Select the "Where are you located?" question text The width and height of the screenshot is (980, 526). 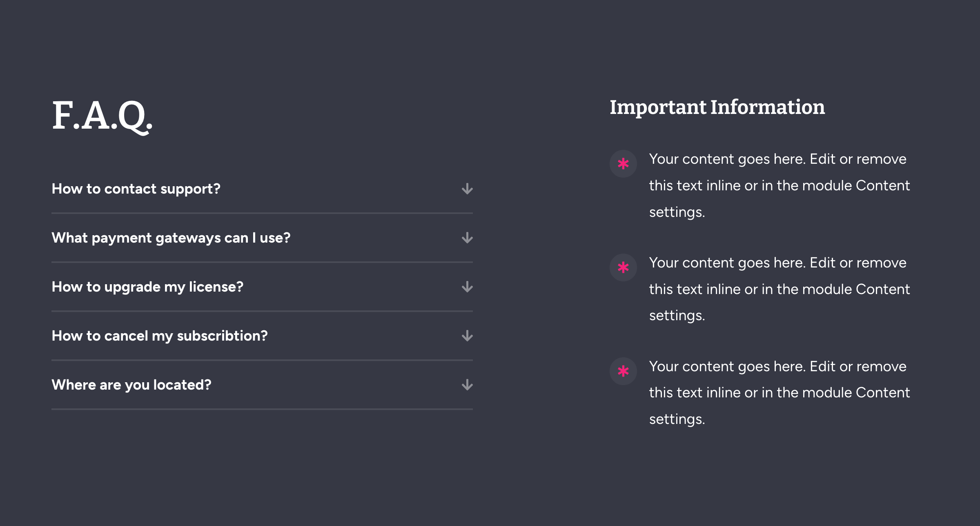click(x=131, y=385)
